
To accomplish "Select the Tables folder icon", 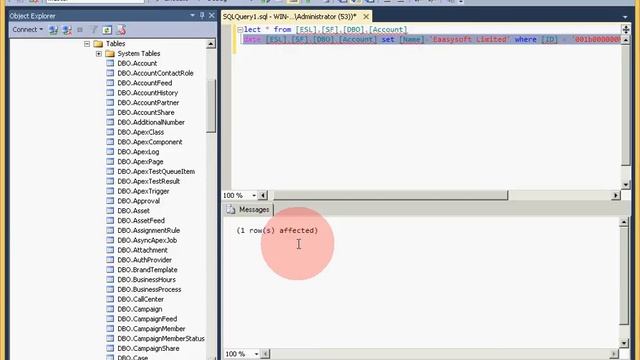I will [98, 44].
